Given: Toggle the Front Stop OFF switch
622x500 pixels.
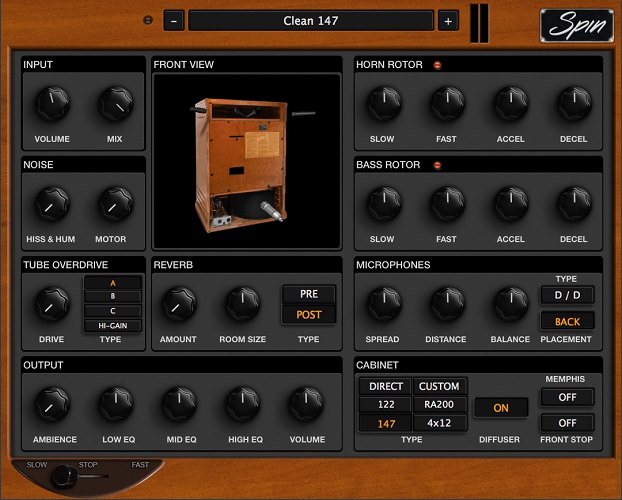Looking at the screenshot, I should point(567,423).
